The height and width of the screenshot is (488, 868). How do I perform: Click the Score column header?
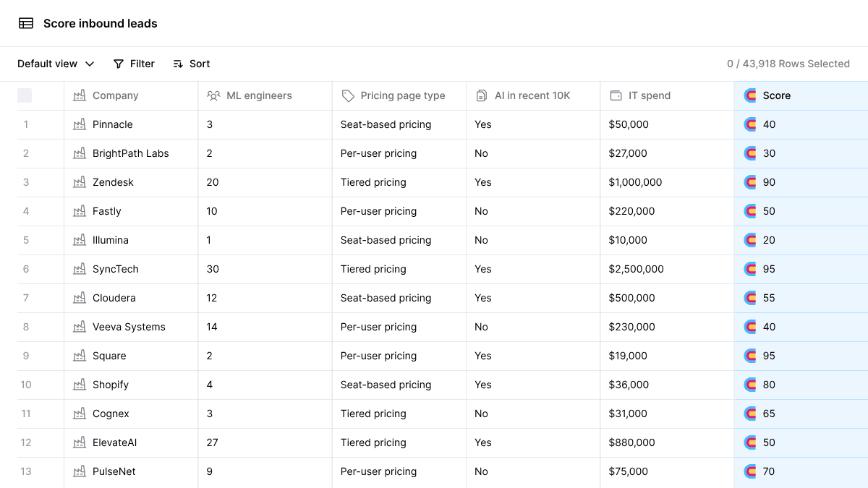click(801, 95)
